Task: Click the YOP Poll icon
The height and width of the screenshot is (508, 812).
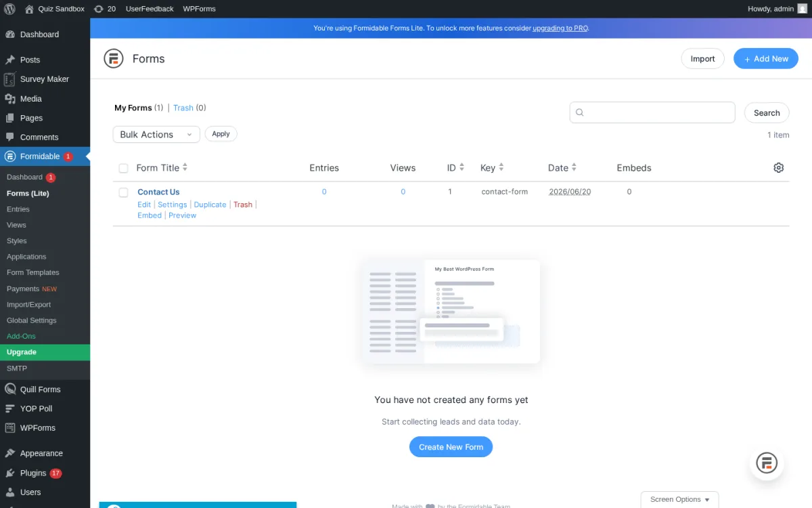Action: click(x=10, y=408)
